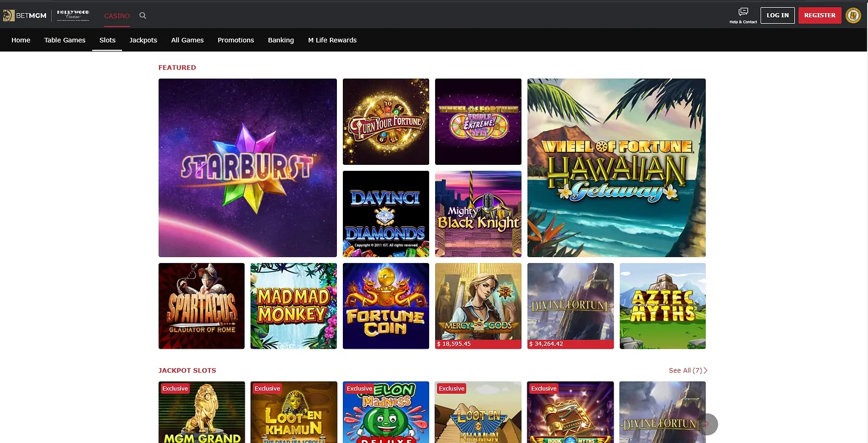Screen dimensions: 868x443
Task: Click the $ 34,264.42 jackpot amount
Action: (546, 344)
